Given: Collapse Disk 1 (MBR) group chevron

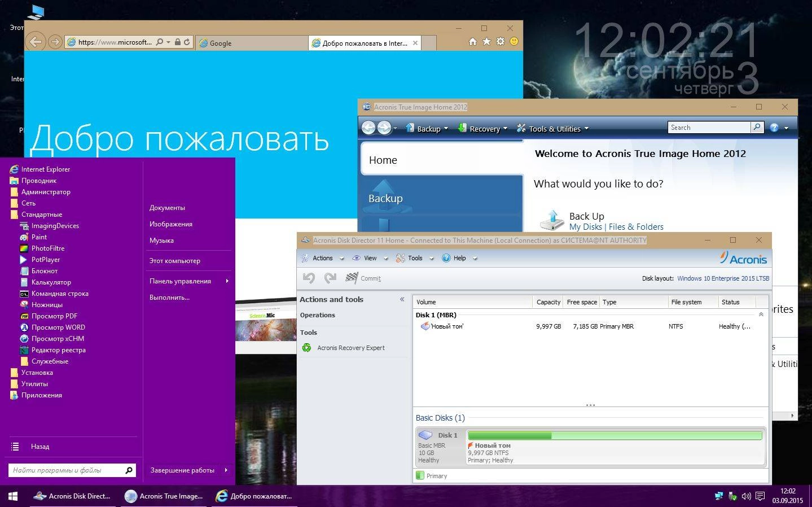Looking at the screenshot, I should pos(761,314).
